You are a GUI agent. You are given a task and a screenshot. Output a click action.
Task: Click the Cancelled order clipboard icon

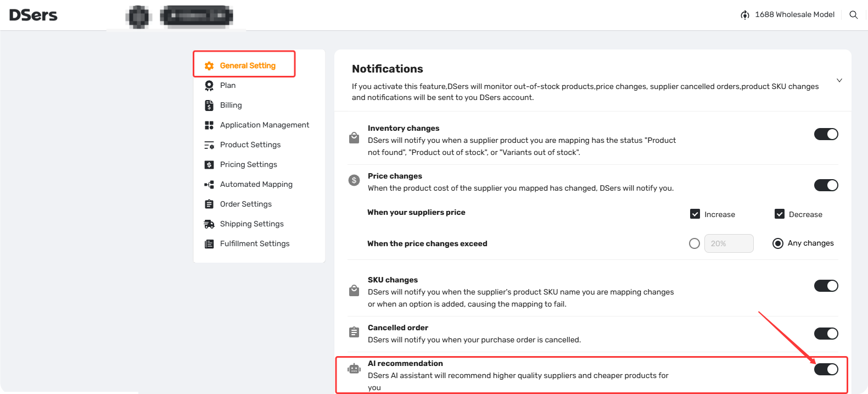[x=354, y=332]
